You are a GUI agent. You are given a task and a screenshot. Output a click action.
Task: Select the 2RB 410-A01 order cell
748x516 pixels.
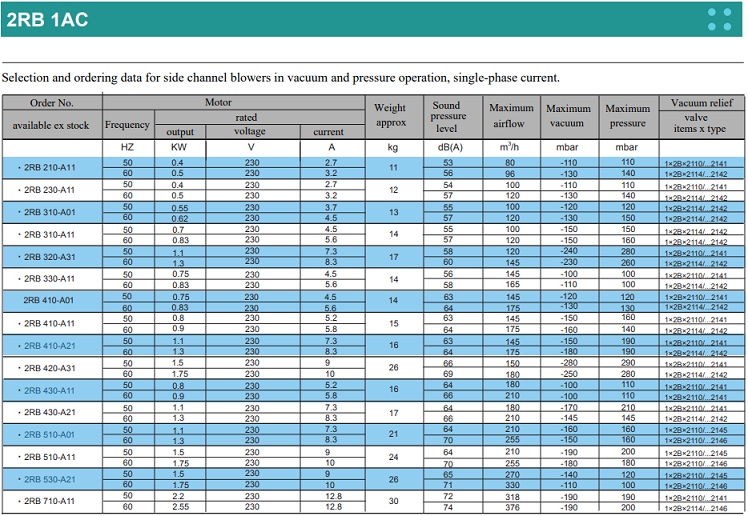pyautogui.click(x=51, y=300)
